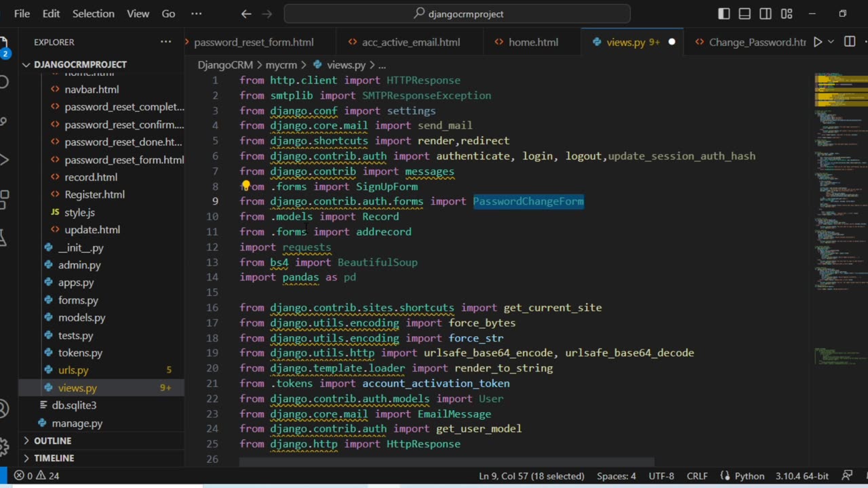This screenshot has height=488, width=868.
Task: Open style.js in the explorer
Action: tap(79, 212)
